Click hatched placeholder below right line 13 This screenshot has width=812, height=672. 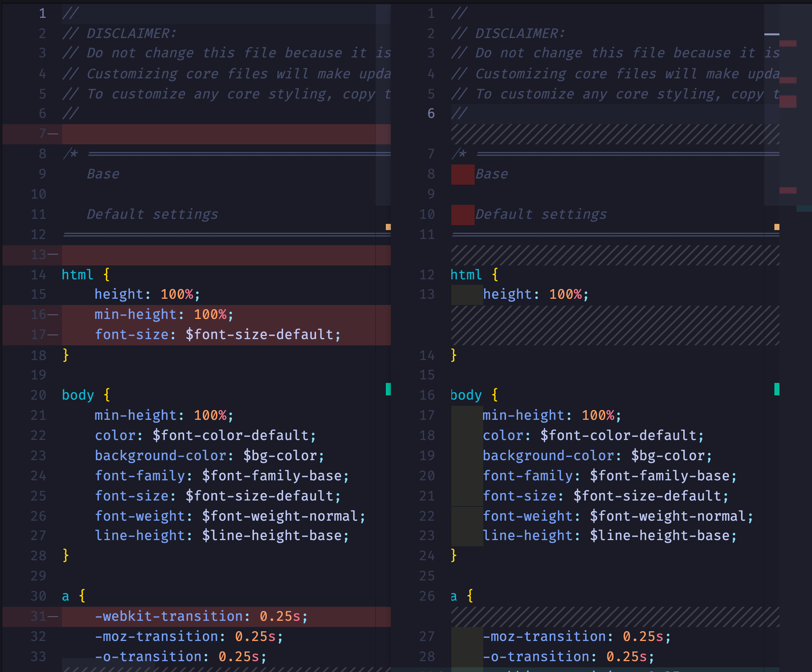point(615,325)
